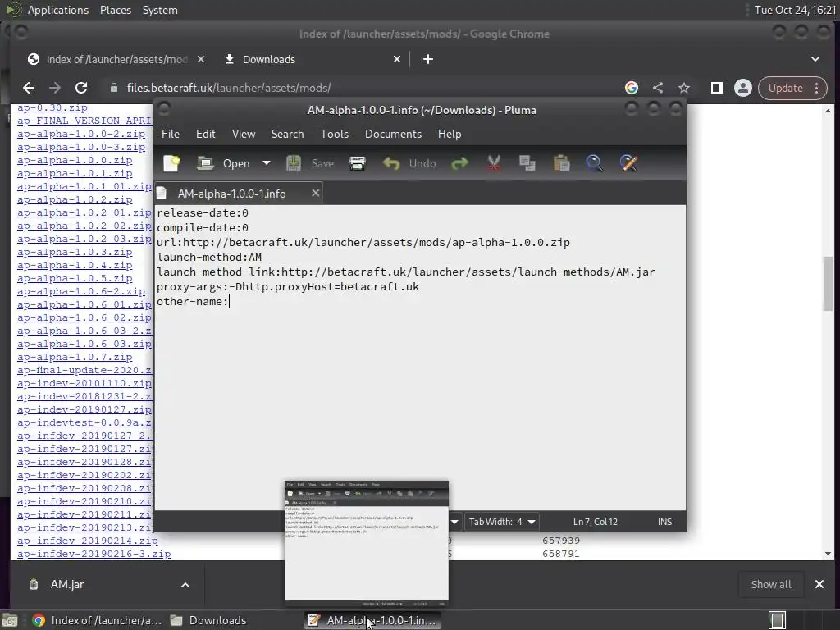Close the AM-alpha-1.0.0-1.info document tab
Viewport: 840px width, 630px height.
click(x=316, y=193)
